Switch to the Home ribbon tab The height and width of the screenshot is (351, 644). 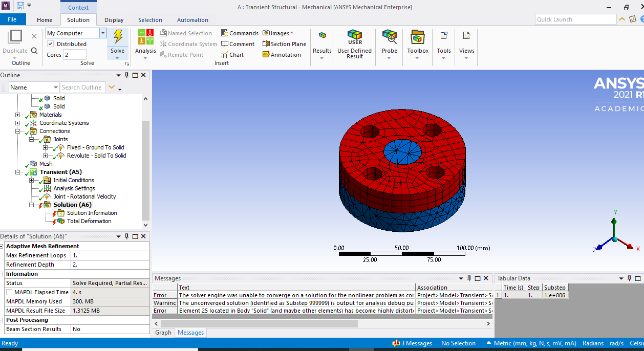pos(45,20)
